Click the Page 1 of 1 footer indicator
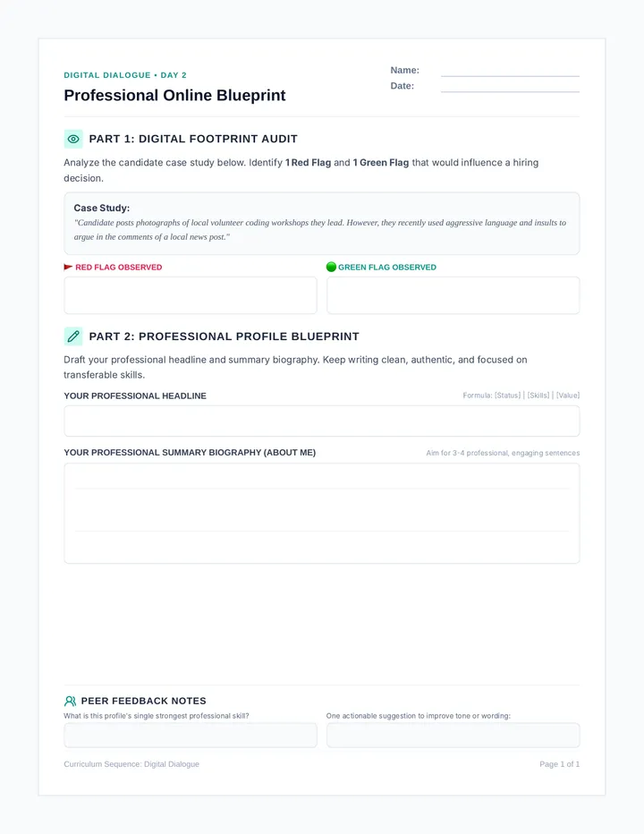This screenshot has width=644, height=834. pyautogui.click(x=559, y=764)
